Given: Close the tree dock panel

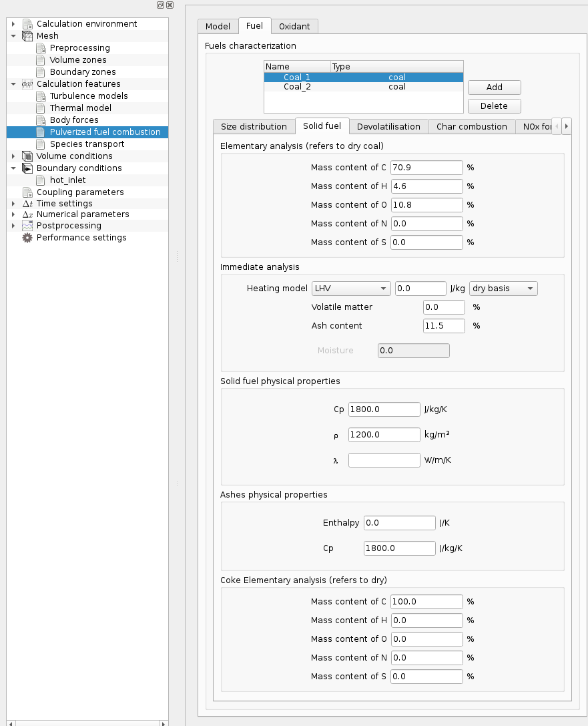Looking at the screenshot, I should coord(170,5).
